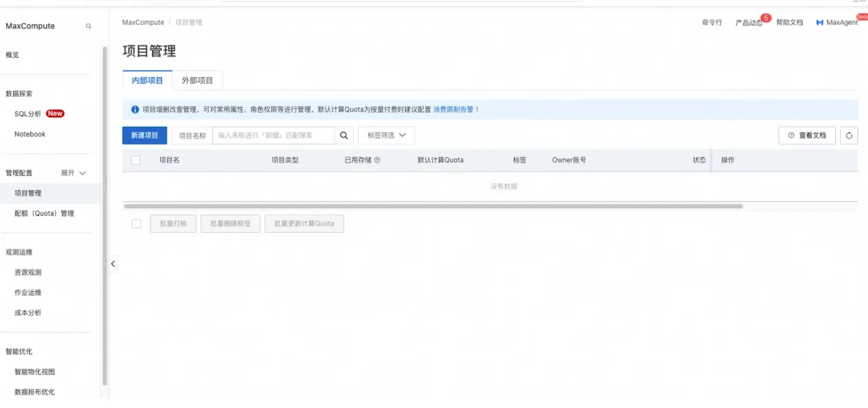
Task: Toggle the bottom batch-selection checkbox
Action: click(x=136, y=224)
